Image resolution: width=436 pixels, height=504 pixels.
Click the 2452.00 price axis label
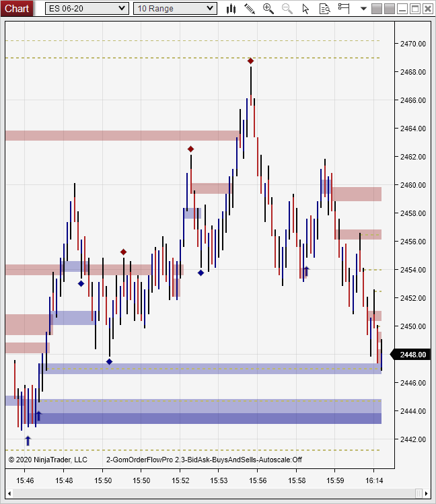coord(413,298)
